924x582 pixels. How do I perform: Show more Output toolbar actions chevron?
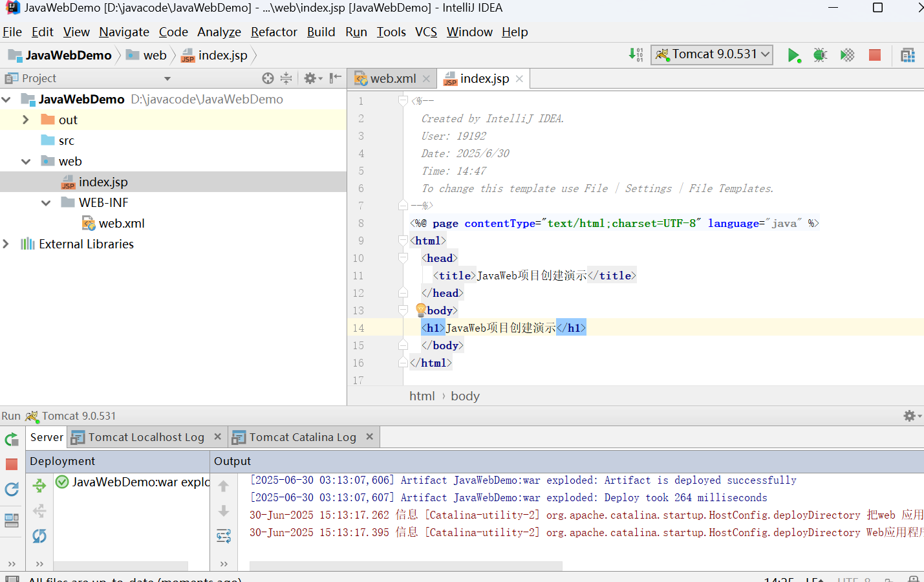[x=224, y=564]
